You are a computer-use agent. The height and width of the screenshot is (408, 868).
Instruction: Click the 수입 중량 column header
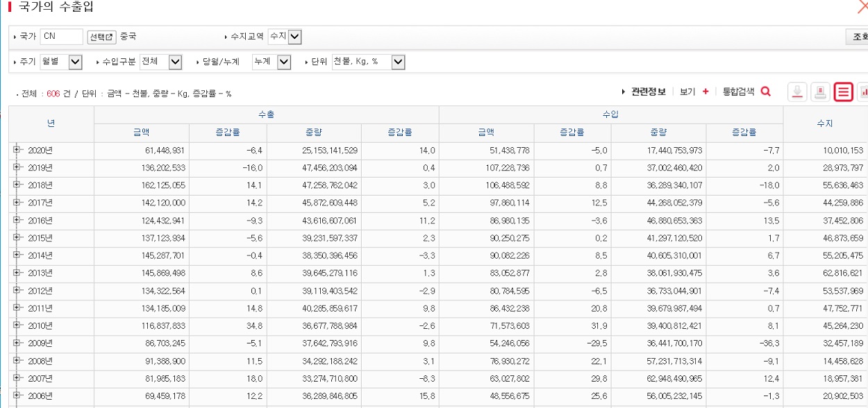tap(658, 133)
